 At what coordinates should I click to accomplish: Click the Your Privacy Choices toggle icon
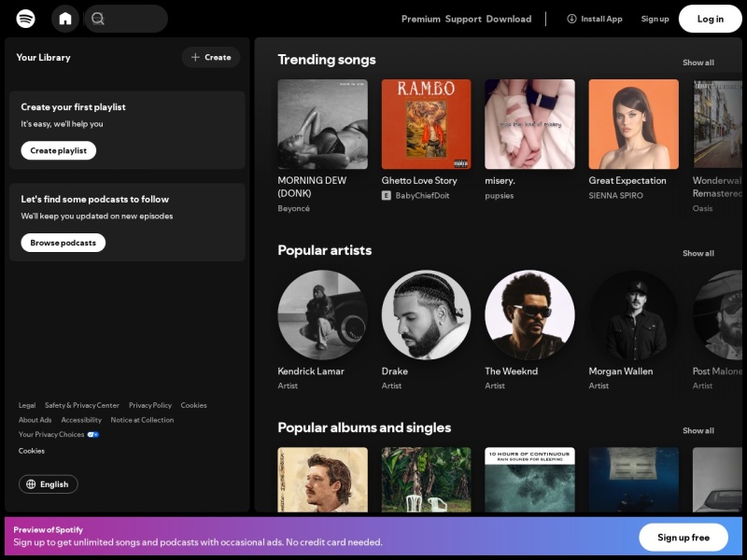(92, 434)
